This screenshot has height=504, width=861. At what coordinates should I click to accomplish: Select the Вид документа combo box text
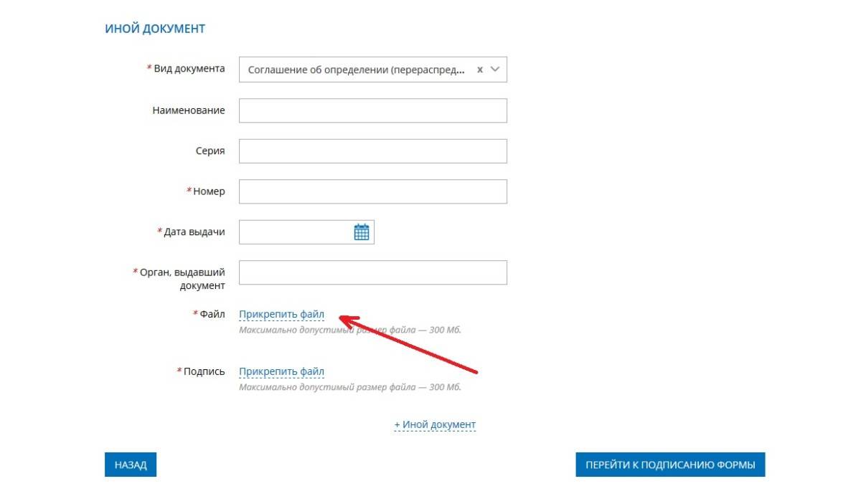pyautogui.click(x=356, y=70)
